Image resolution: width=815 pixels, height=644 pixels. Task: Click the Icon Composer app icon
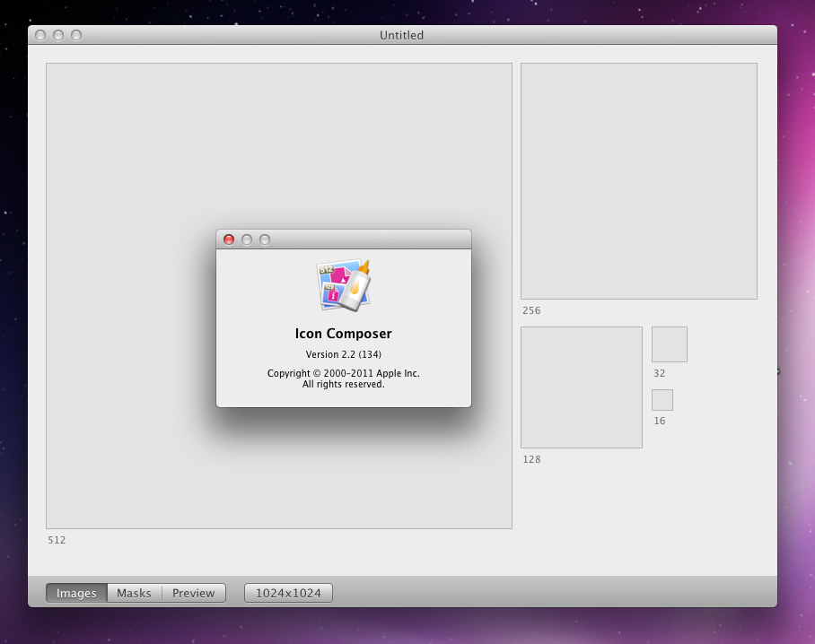click(344, 284)
